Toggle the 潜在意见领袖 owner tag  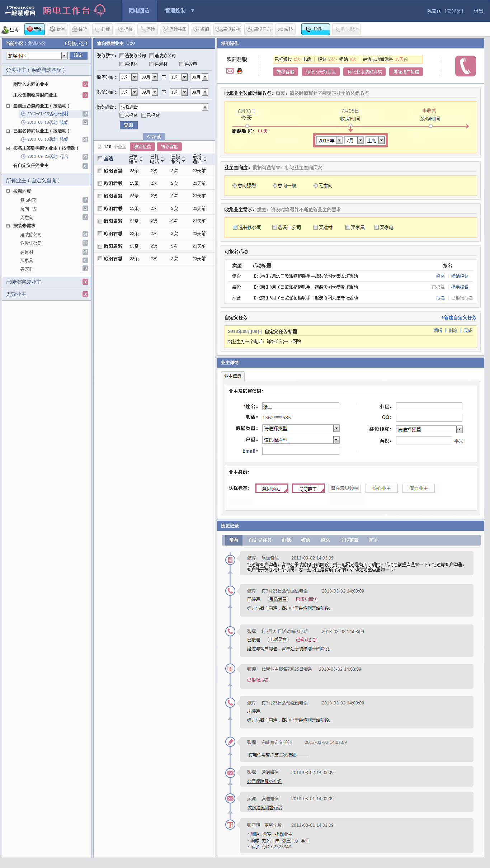coord(345,488)
